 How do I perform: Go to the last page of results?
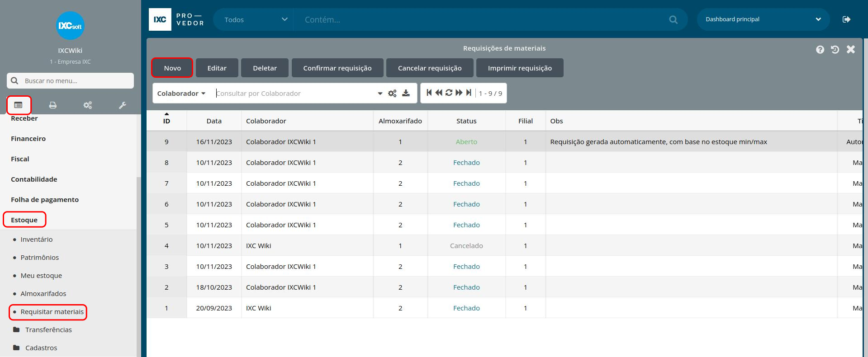(x=469, y=93)
